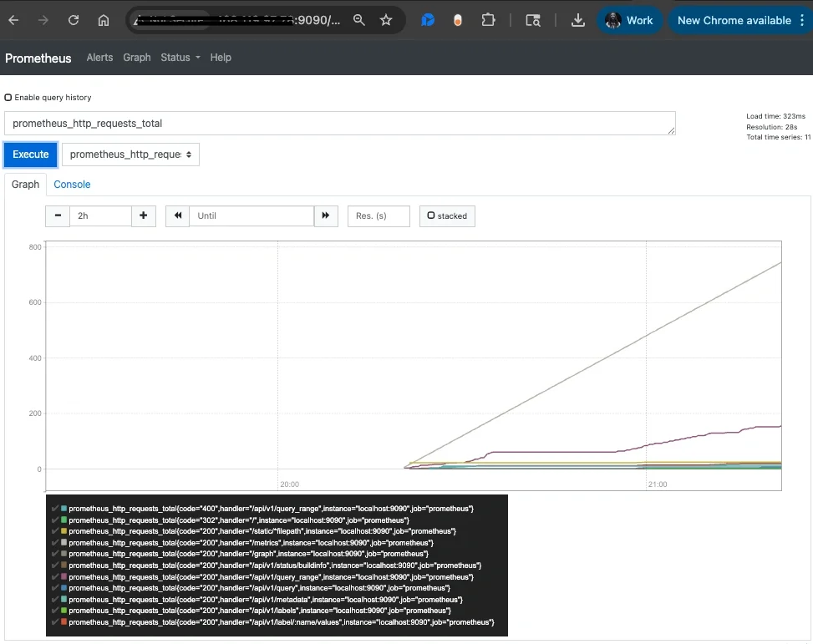Screen dimensions: 813x644
Task: Decrease graph range with the minus icon
Action: click(x=57, y=216)
